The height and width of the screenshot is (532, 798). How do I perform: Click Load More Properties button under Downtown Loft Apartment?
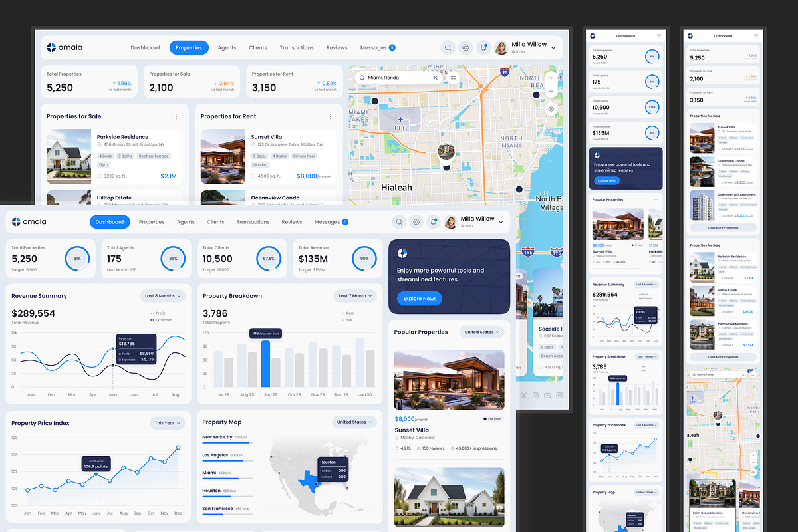[x=723, y=227]
